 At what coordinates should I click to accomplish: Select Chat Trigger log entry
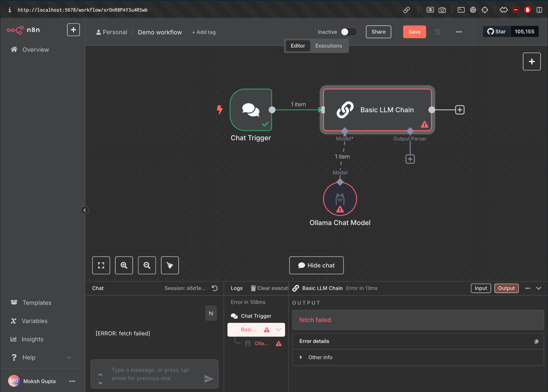(256, 316)
